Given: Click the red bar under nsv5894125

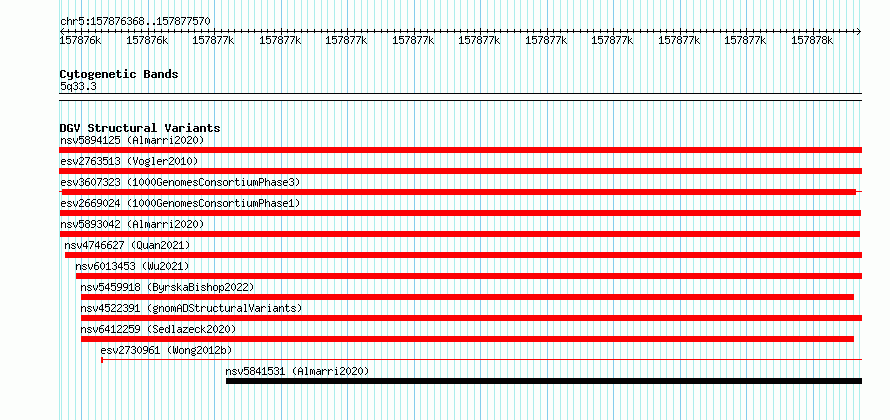Looking at the screenshot, I should [x=461, y=150].
